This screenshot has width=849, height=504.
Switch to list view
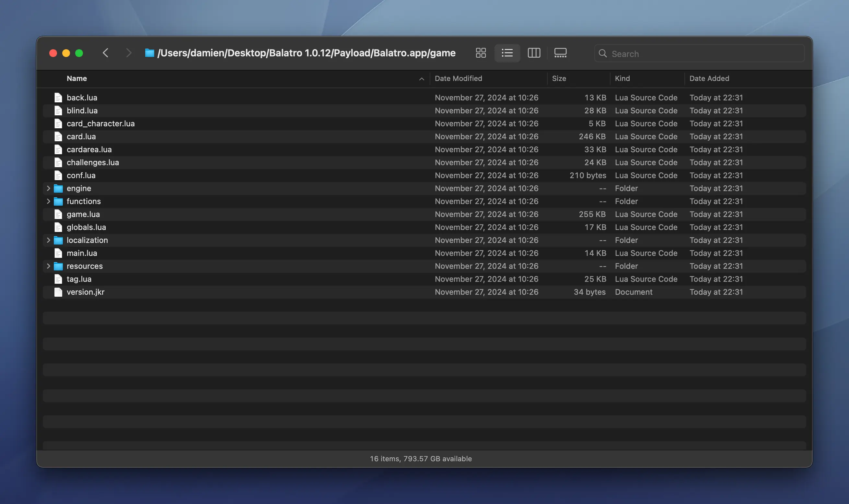[x=507, y=53]
